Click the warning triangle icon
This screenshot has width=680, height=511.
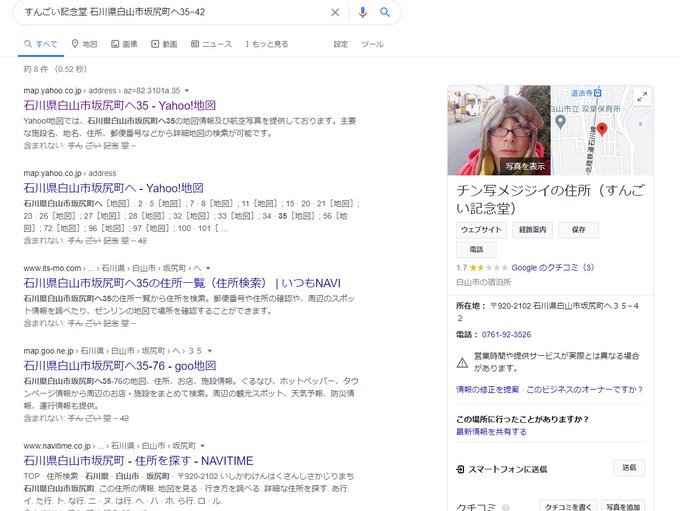462,362
